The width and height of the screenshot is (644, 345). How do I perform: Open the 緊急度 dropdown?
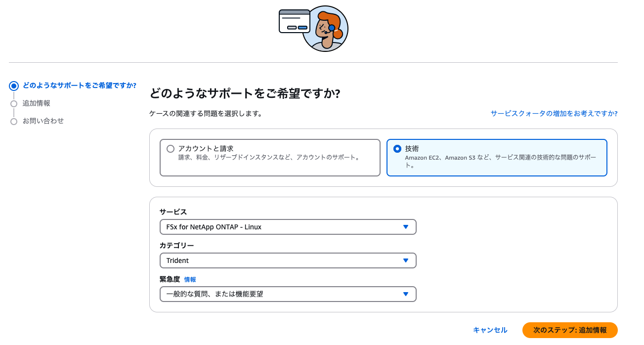tap(288, 294)
